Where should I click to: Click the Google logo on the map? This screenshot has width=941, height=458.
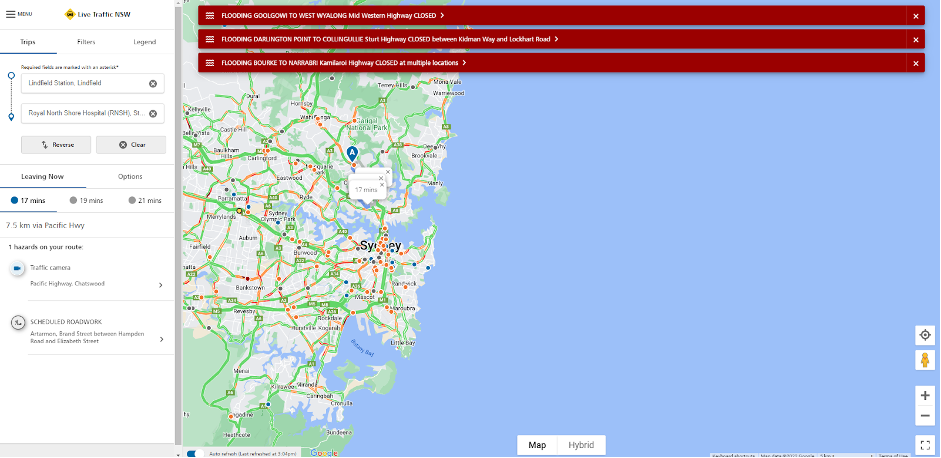coord(324,453)
